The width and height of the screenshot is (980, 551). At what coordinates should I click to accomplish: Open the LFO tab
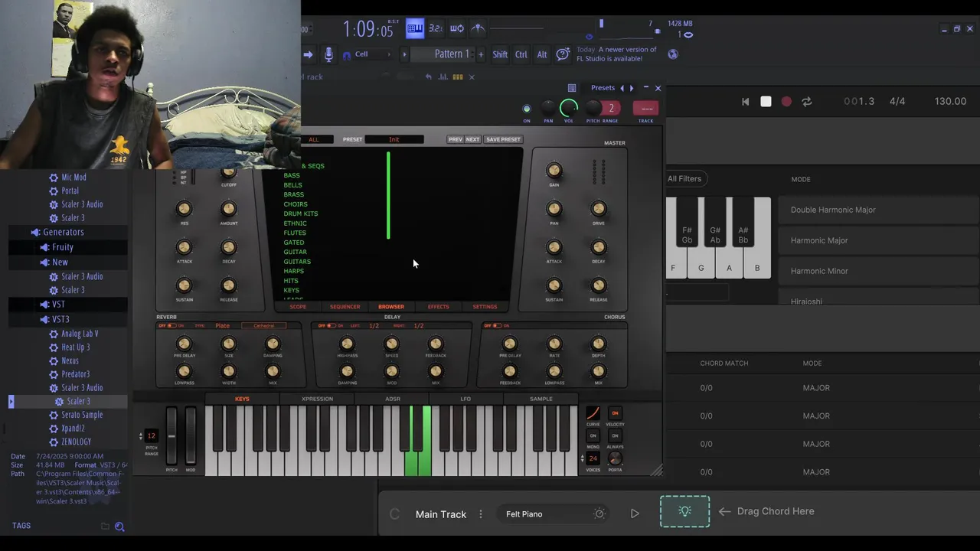(x=465, y=399)
